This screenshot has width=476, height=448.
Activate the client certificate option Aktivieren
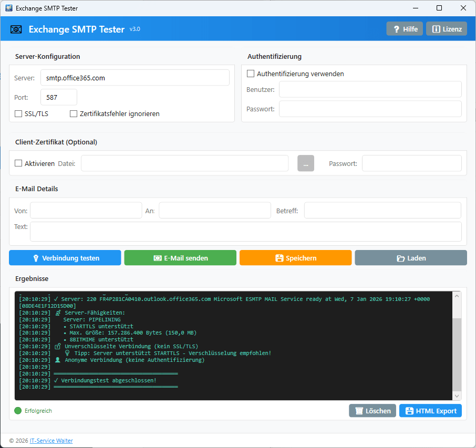pyautogui.click(x=18, y=163)
